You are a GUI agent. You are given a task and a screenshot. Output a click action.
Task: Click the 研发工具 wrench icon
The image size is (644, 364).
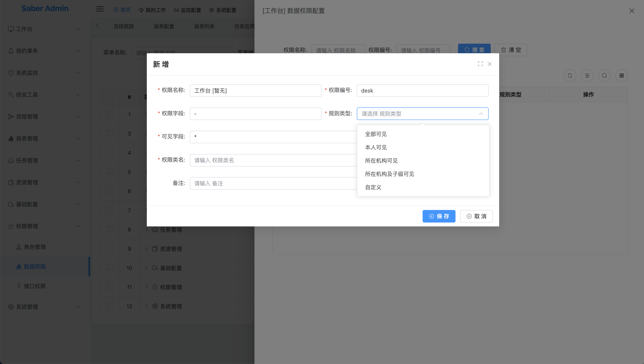click(x=11, y=95)
